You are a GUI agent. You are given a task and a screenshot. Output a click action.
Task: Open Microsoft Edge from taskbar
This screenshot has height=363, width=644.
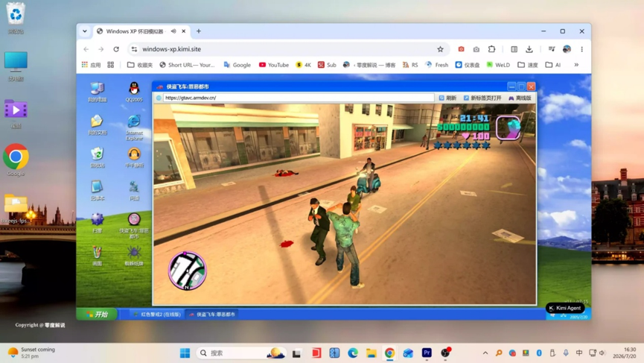[353, 353]
